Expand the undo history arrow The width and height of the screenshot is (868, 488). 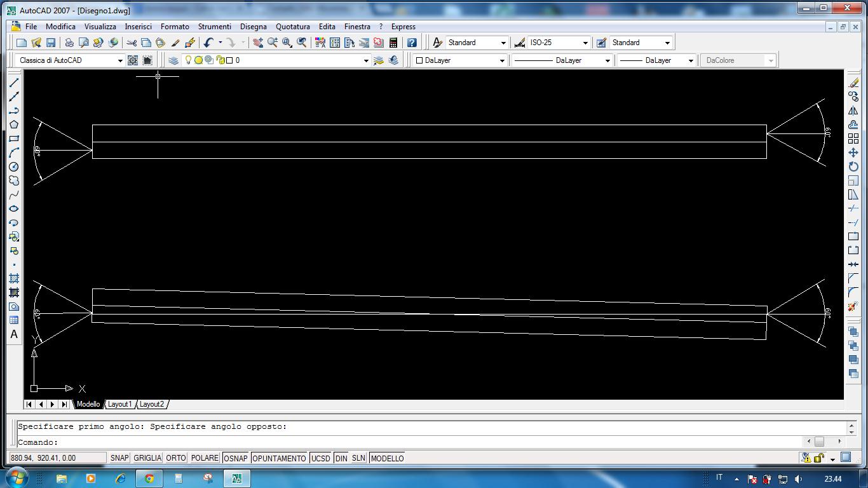pyautogui.click(x=220, y=43)
